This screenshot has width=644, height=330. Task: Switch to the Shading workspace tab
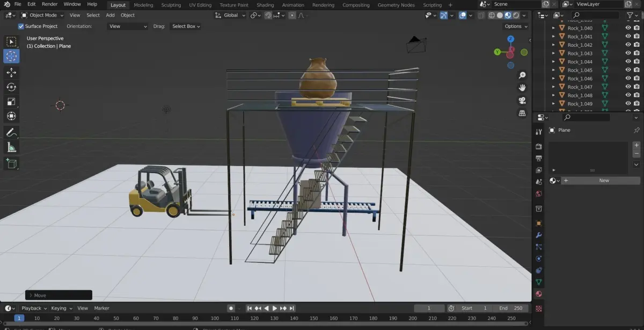[265, 5]
